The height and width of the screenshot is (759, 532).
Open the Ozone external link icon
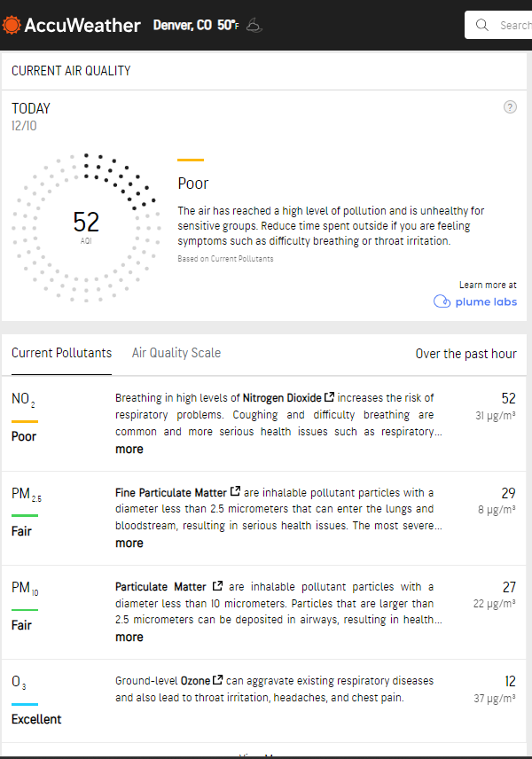217,680
